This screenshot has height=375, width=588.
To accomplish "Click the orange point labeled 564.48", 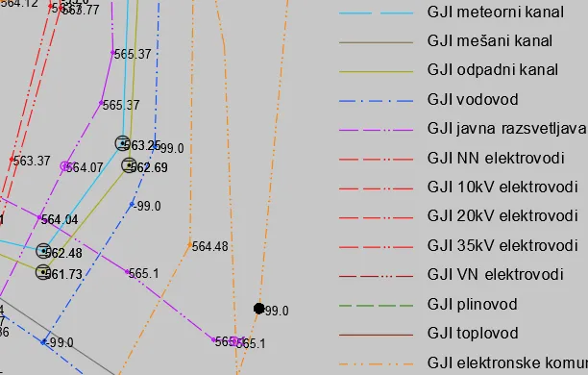I will point(190,245).
